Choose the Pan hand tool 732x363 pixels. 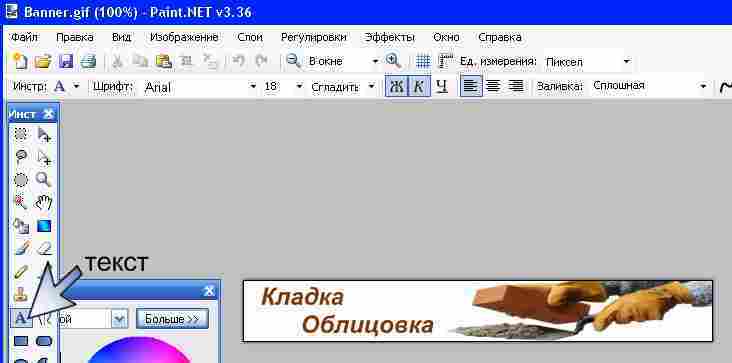[x=44, y=202]
